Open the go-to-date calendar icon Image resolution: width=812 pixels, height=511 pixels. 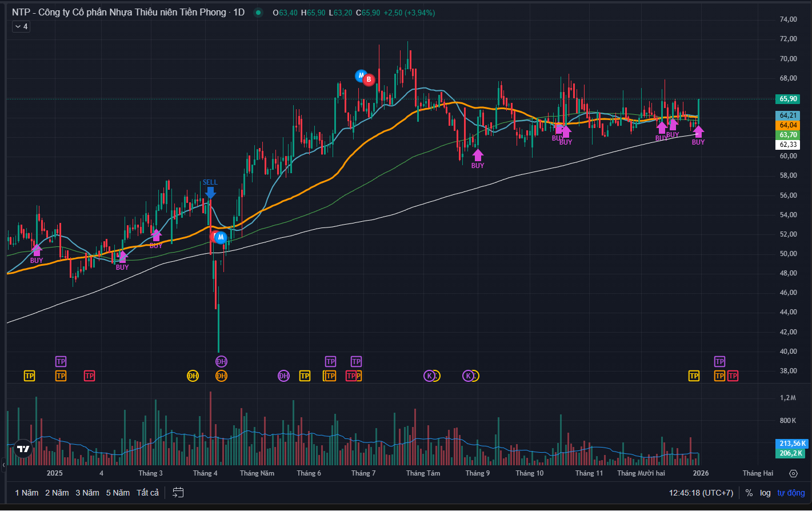click(178, 493)
